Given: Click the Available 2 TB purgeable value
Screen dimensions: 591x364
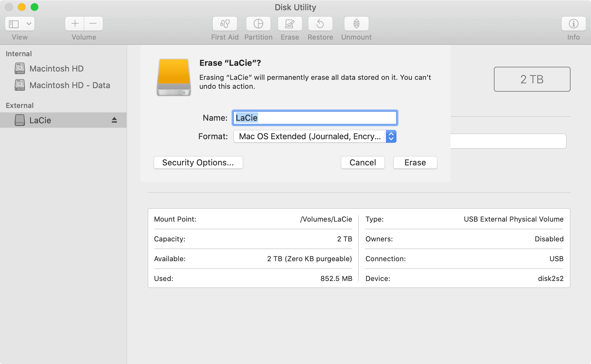Looking at the screenshot, I should click(x=310, y=259).
